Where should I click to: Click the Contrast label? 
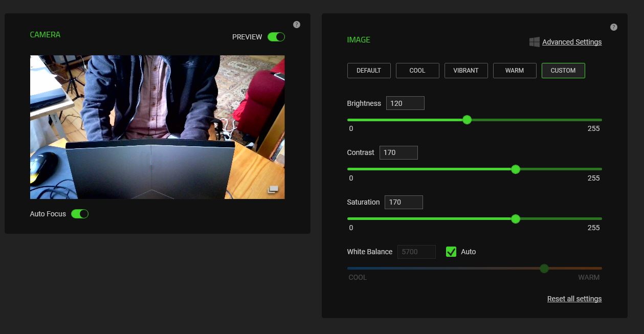(x=361, y=152)
